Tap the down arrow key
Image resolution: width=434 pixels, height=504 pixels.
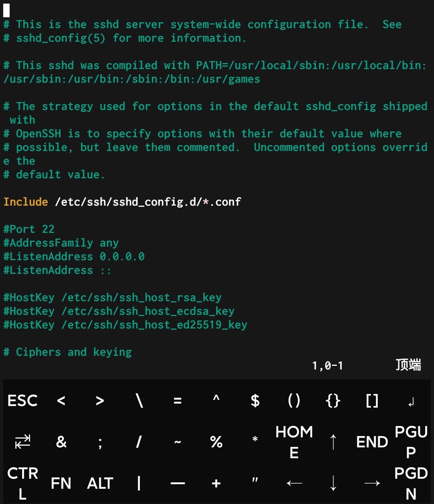(x=333, y=483)
